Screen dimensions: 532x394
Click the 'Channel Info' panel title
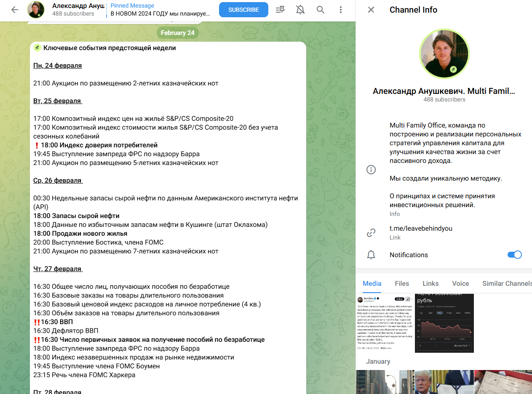413,10
